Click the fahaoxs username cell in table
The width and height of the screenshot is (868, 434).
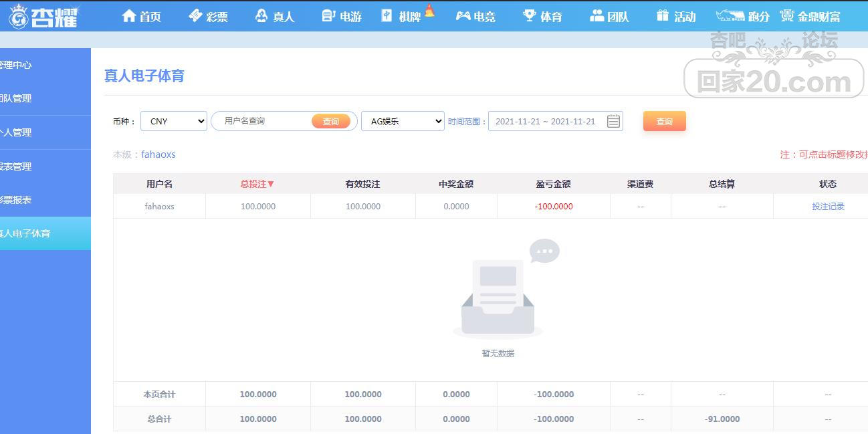point(159,207)
